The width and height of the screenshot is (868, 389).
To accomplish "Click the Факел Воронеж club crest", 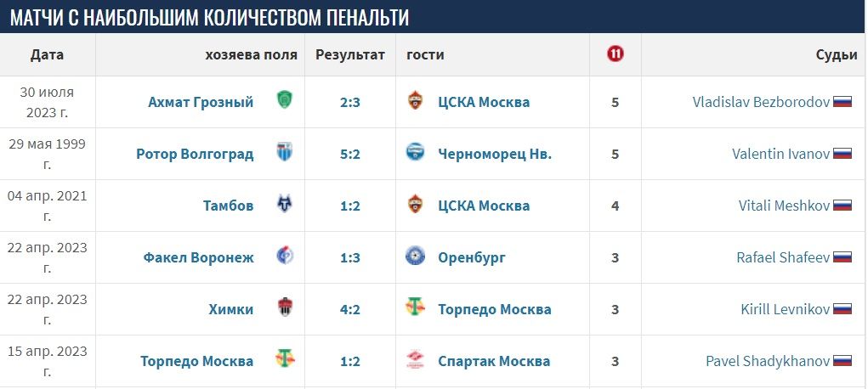I will (285, 256).
